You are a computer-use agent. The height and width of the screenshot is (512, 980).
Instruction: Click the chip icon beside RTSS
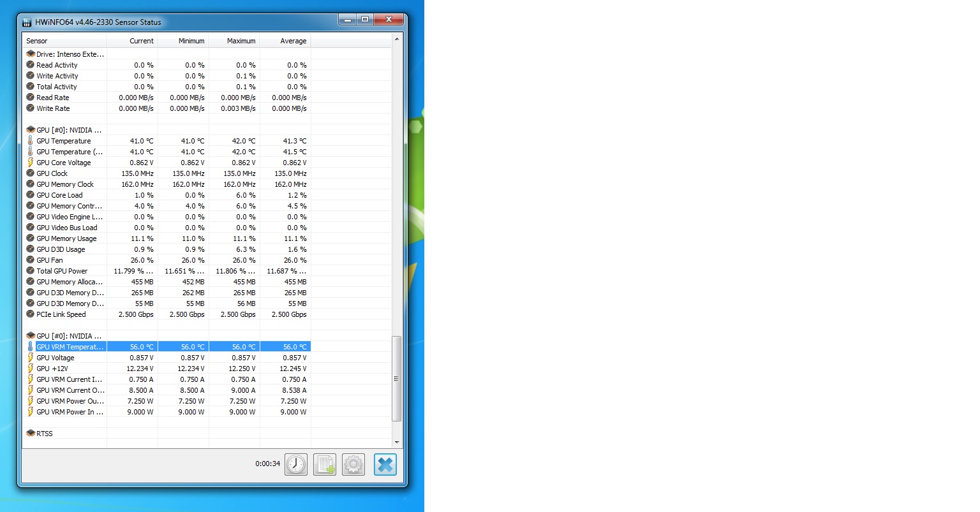[30, 434]
